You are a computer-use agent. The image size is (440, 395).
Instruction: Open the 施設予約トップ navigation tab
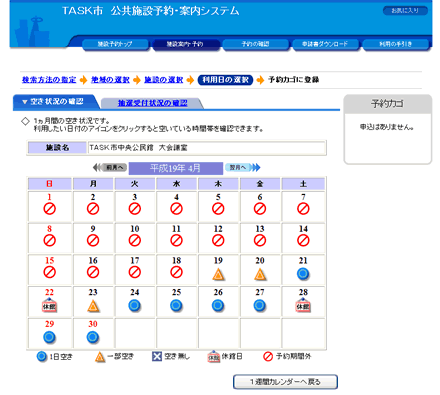(x=115, y=44)
